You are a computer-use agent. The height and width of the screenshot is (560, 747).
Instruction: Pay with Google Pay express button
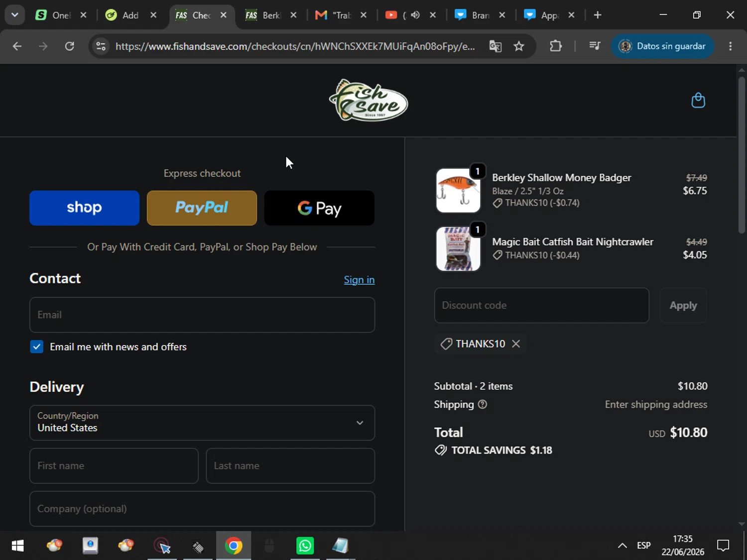pyautogui.click(x=319, y=208)
